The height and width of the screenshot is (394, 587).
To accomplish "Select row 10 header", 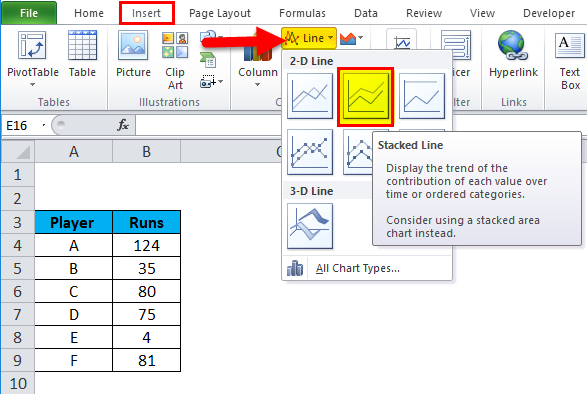I will click(x=18, y=383).
